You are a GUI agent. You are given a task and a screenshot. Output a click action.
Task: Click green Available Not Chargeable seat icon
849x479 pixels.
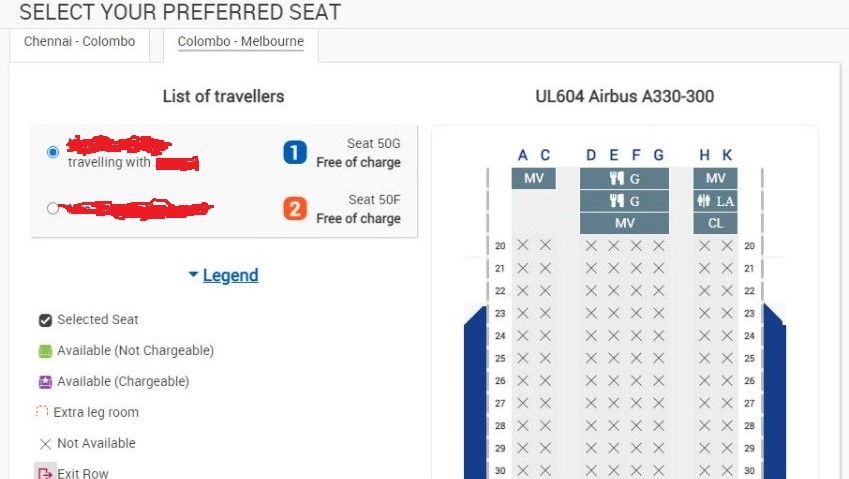pos(45,351)
